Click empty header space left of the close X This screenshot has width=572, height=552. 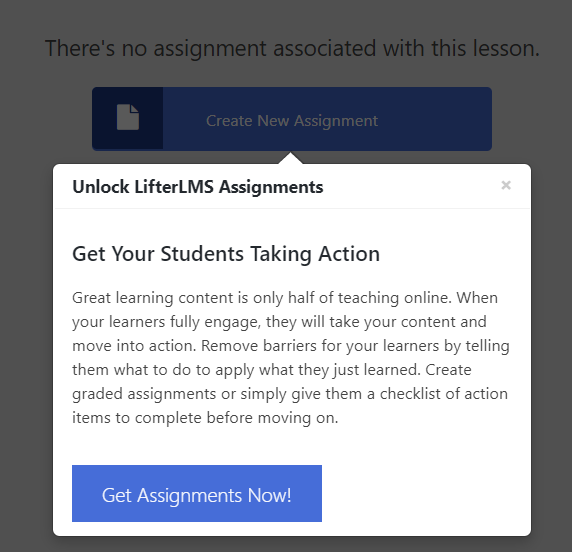[412, 186]
